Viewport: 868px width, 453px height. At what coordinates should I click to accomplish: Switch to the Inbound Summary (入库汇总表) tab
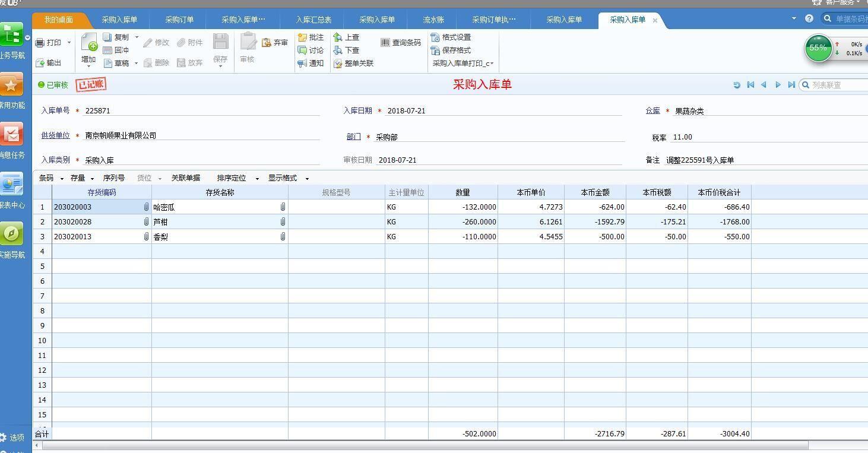coord(313,20)
